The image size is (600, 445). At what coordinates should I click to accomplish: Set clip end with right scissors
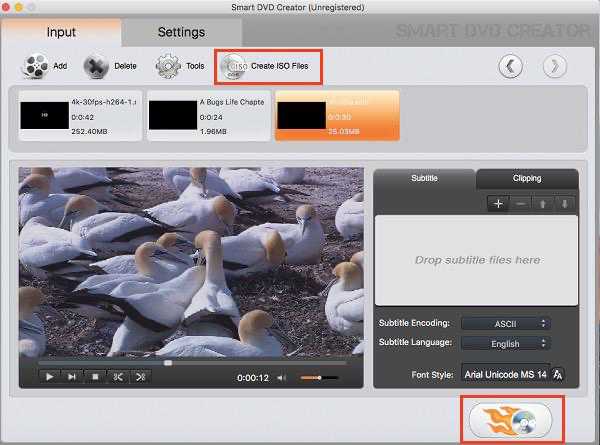(140, 377)
